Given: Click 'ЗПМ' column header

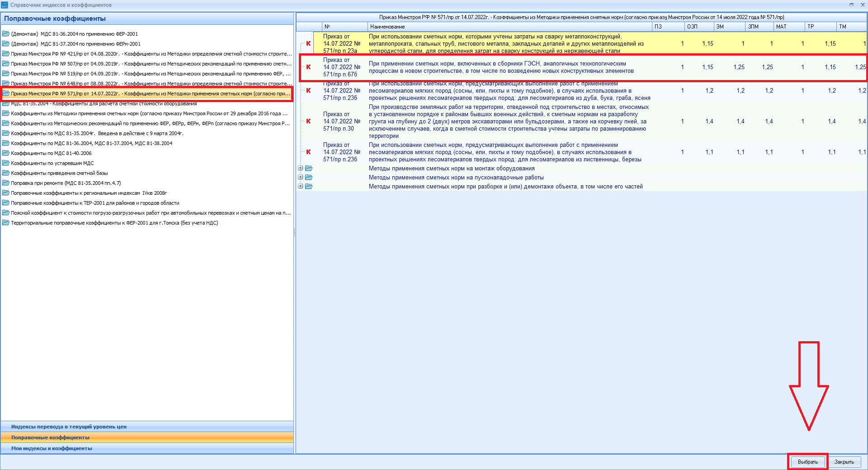Looking at the screenshot, I should point(759,27).
